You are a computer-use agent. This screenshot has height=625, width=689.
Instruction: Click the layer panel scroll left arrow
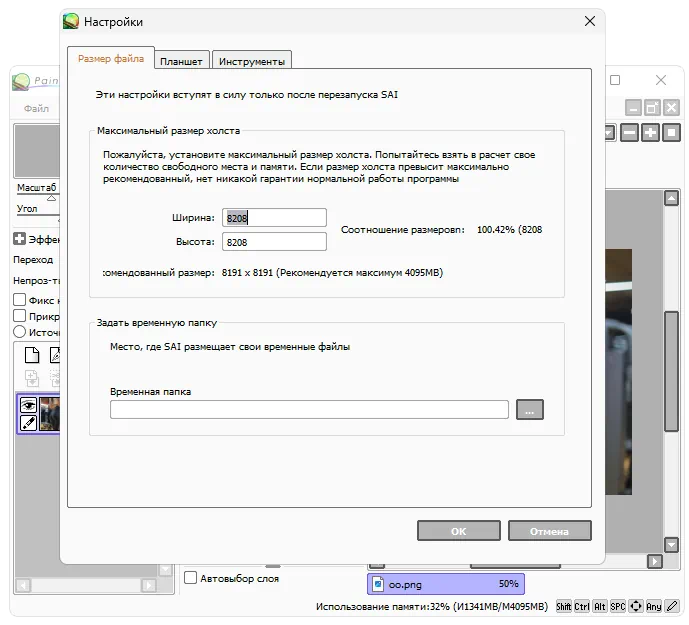pos(23,585)
